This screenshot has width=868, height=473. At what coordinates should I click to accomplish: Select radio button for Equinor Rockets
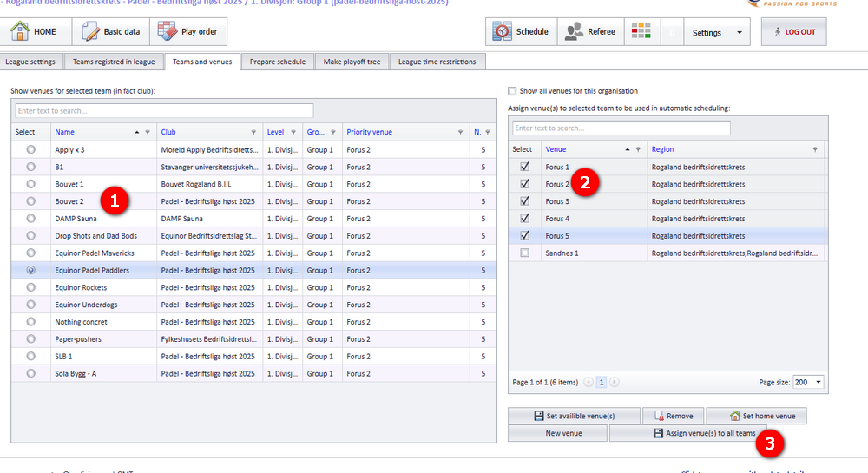[31, 287]
